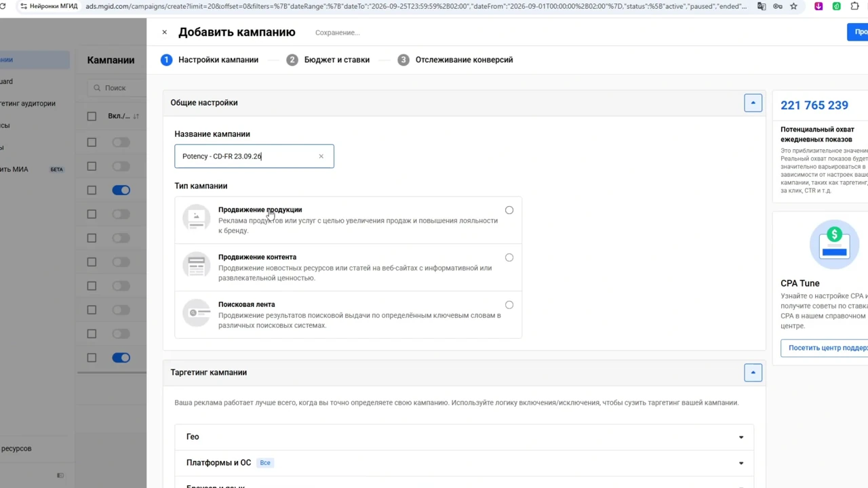This screenshot has width=868, height=488.
Task: Click the Посетить центр поддержки button
Action: [824, 348]
